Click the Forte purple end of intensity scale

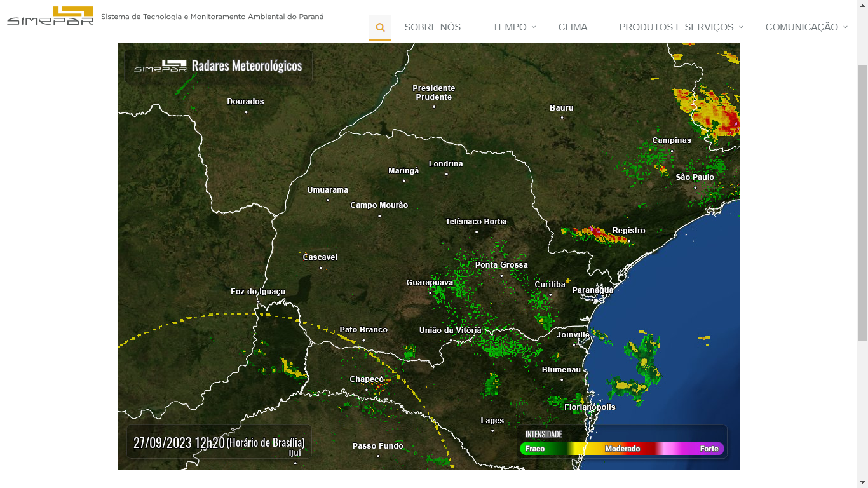click(709, 449)
